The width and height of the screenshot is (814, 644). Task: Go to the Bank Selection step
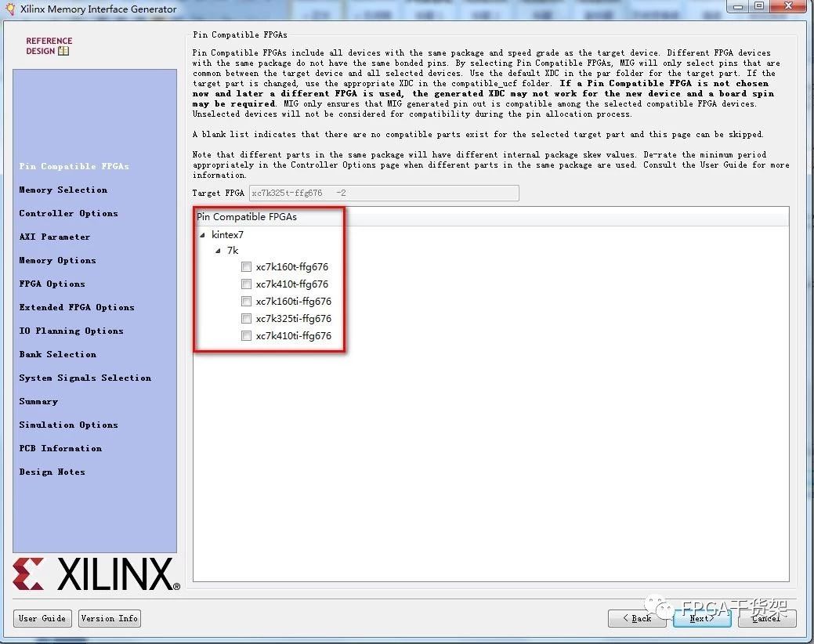coord(58,354)
